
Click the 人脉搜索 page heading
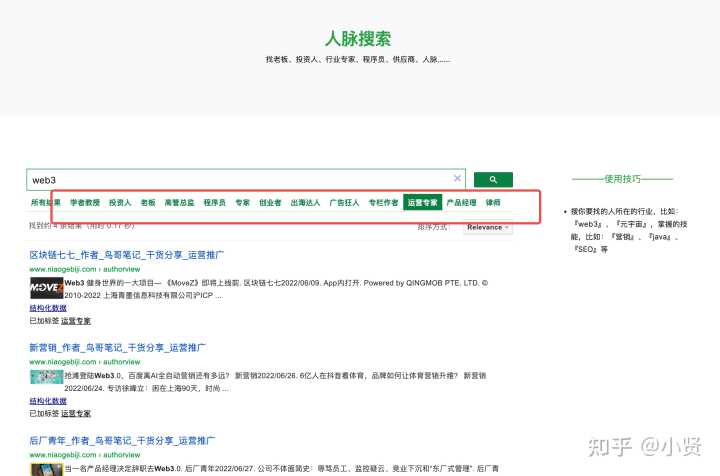pyautogui.click(x=358, y=39)
